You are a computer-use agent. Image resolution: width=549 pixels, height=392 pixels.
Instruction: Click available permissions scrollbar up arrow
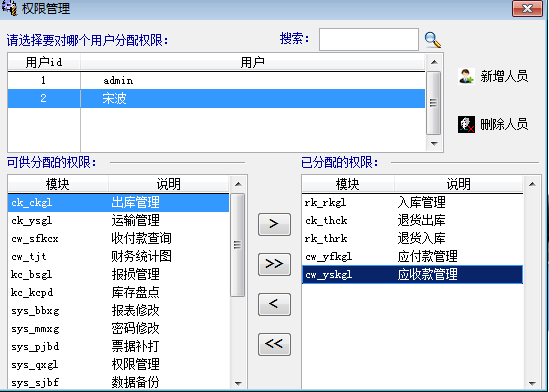[x=238, y=184]
